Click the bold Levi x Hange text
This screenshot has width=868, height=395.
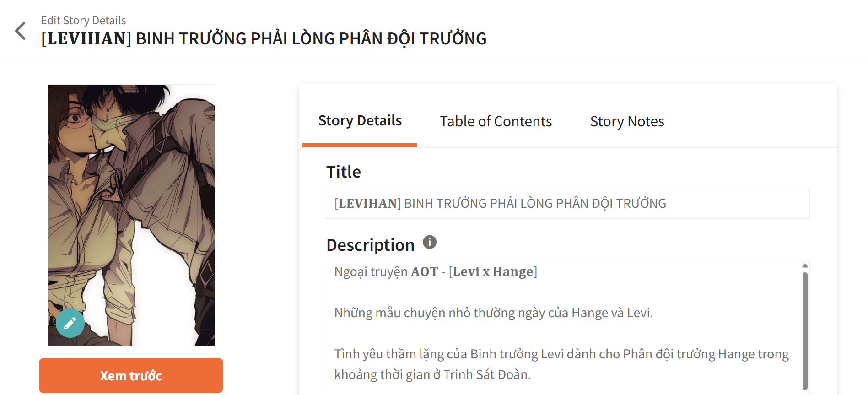tap(493, 272)
